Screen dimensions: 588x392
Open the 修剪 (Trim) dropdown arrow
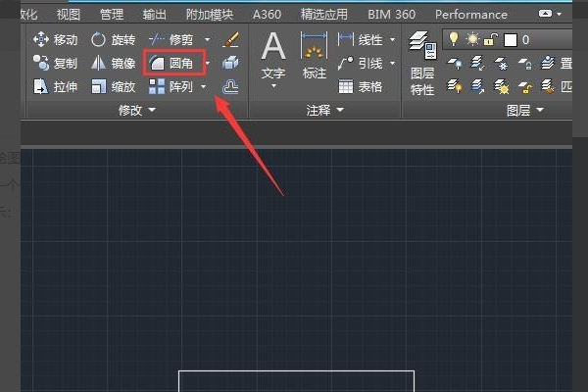pos(208,39)
